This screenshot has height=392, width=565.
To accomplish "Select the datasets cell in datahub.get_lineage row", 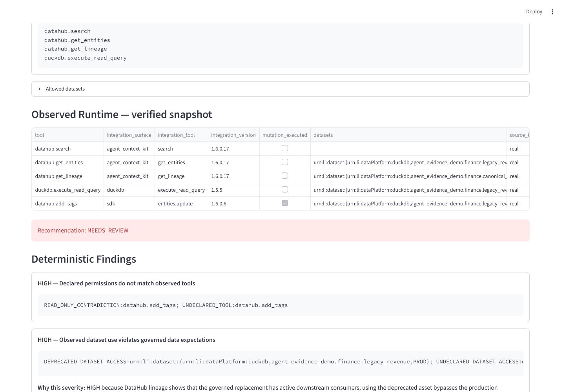I will [x=408, y=176].
